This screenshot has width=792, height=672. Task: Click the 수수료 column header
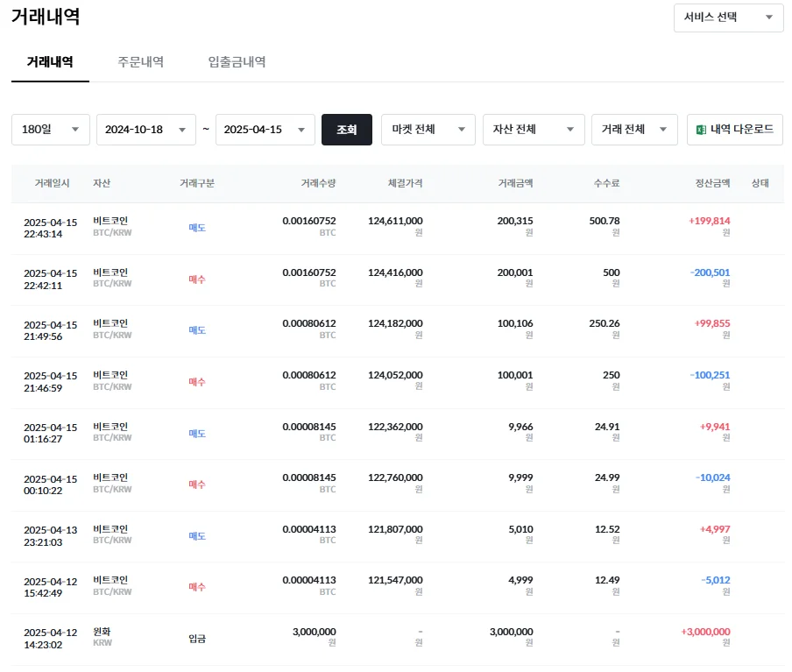coord(606,183)
